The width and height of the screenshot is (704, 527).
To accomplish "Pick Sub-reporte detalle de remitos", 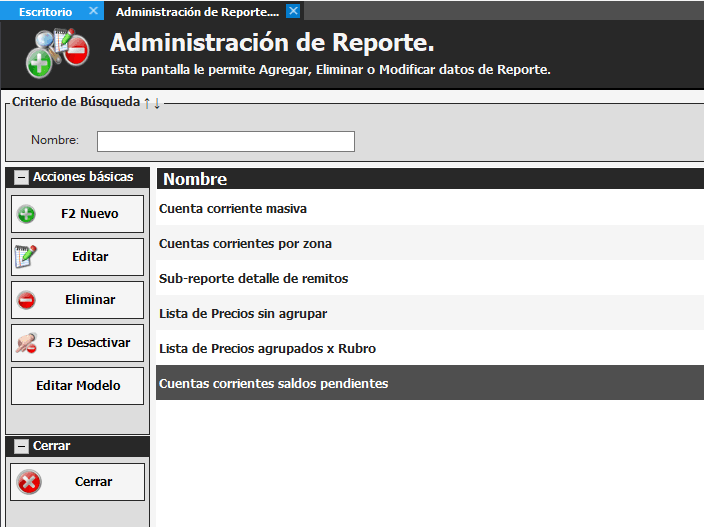I will [253, 279].
